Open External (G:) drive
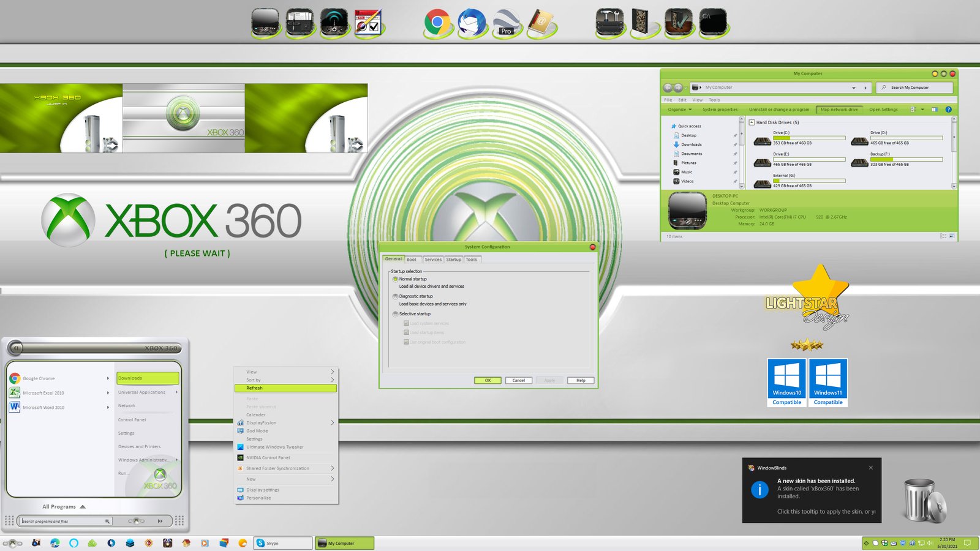The image size is (980, 551). [799, 181]
